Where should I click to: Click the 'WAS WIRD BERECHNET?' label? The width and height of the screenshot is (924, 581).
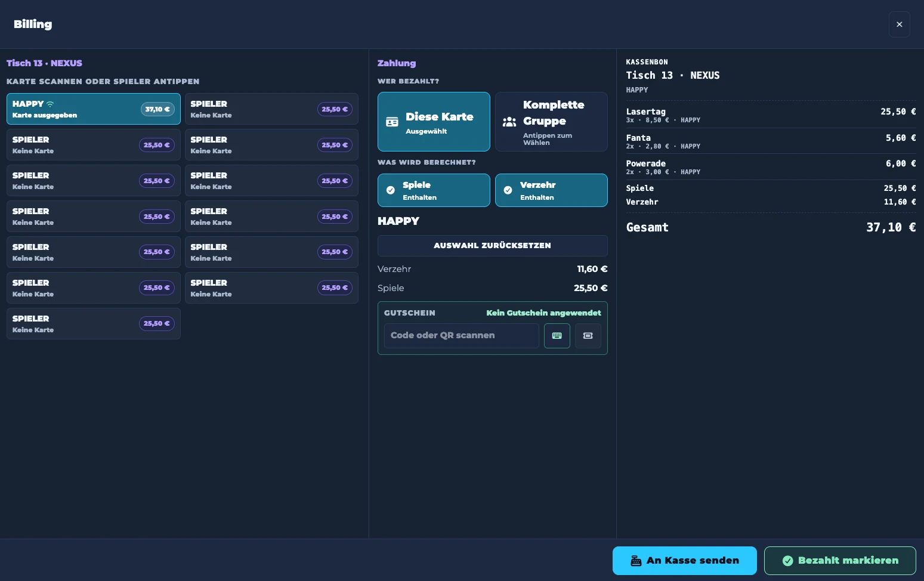[x=427, y=162]
